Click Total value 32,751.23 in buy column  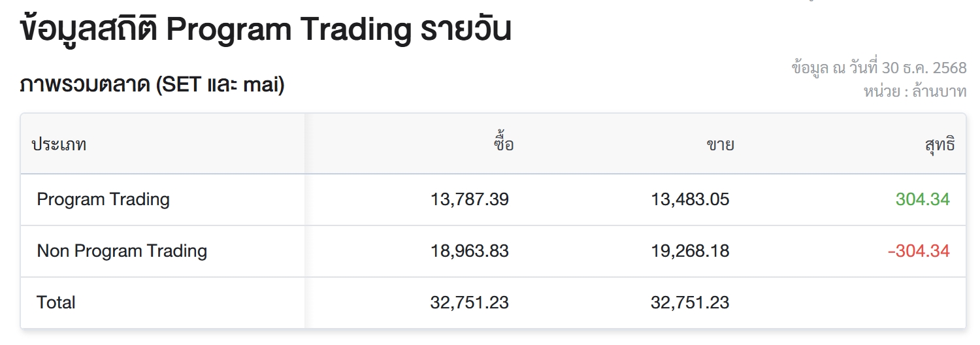pos(469,303)
